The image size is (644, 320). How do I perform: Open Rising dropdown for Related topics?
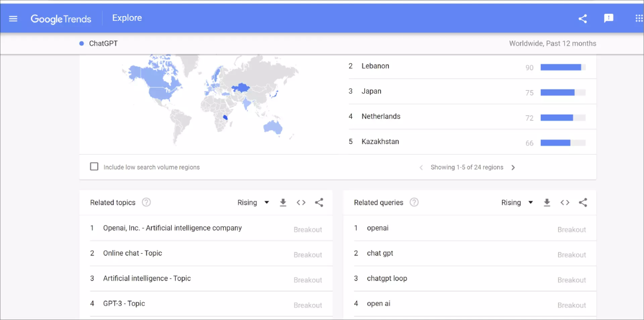pos(253,202)
